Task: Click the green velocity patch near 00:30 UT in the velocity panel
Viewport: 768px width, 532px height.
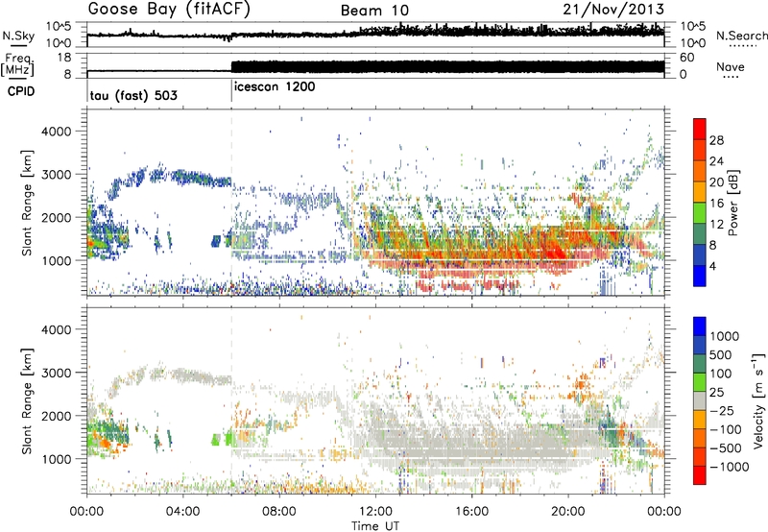Action: pyautogui.click(x=106, y=433)
